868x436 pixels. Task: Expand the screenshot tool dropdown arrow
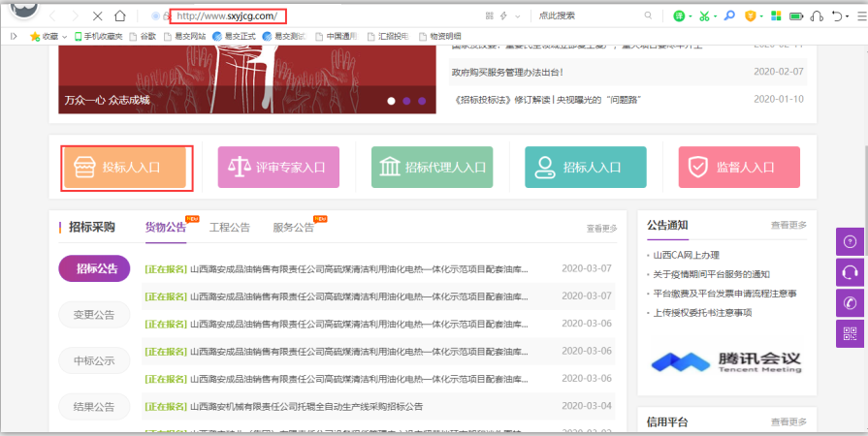[x=716, y=16]
